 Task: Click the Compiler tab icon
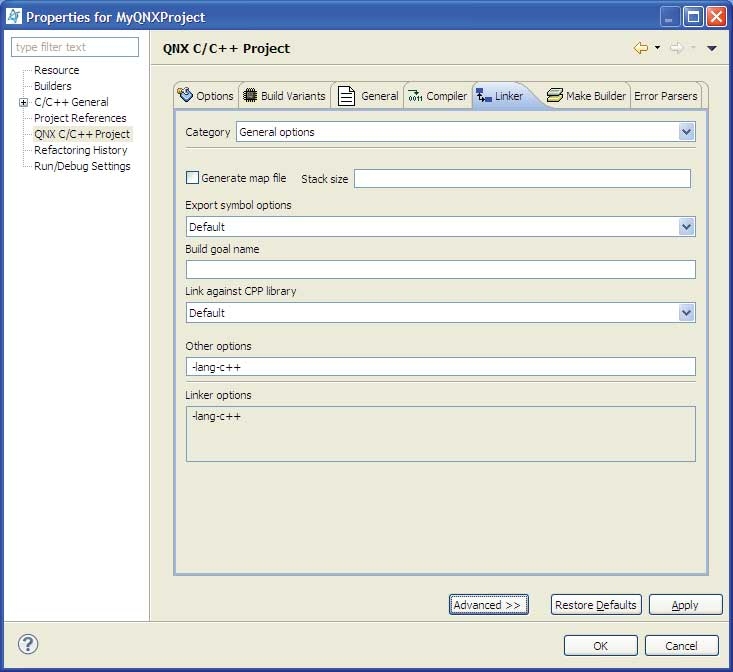415,96
